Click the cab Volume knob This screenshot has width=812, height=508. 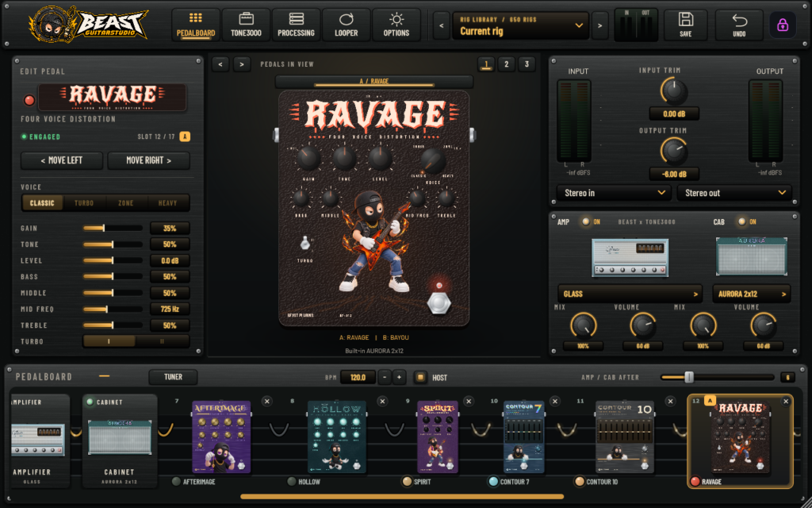(764, 326)
